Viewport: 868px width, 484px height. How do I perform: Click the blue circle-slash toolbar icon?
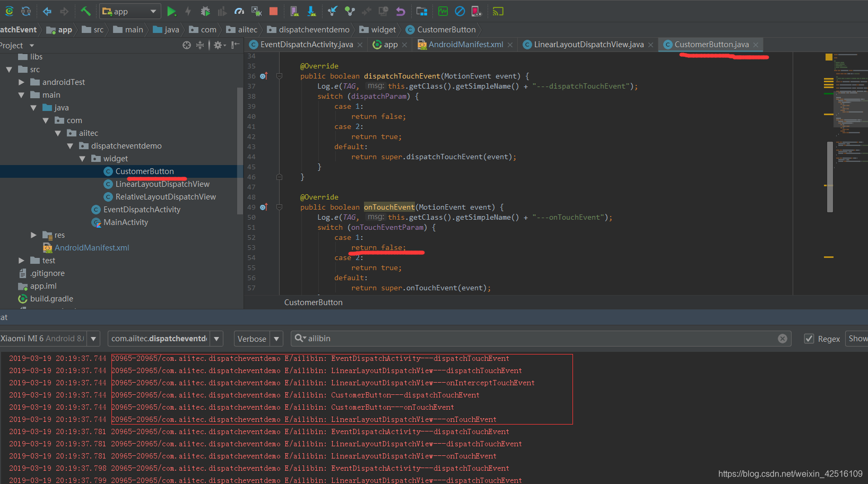pyautogui.click(x=460, y=11)
